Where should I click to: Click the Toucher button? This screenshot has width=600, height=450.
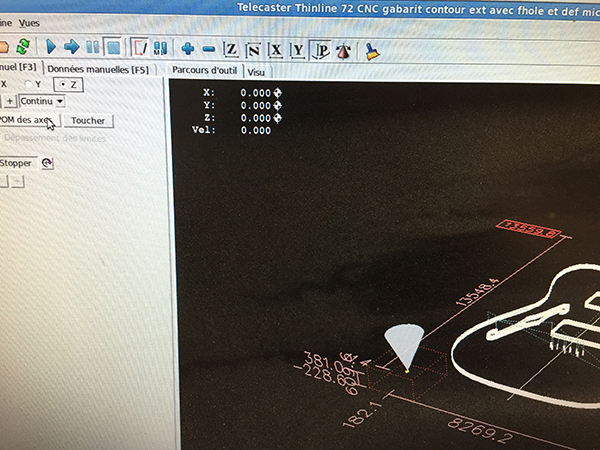[x=88, y=121]
